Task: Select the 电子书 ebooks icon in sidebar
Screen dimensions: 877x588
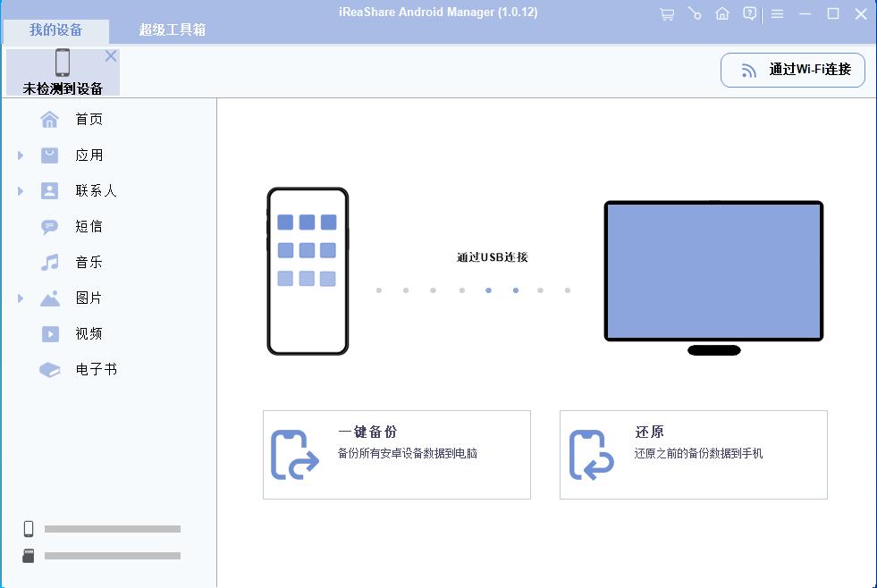Action: pyautogui.click(x=49, y=369)
